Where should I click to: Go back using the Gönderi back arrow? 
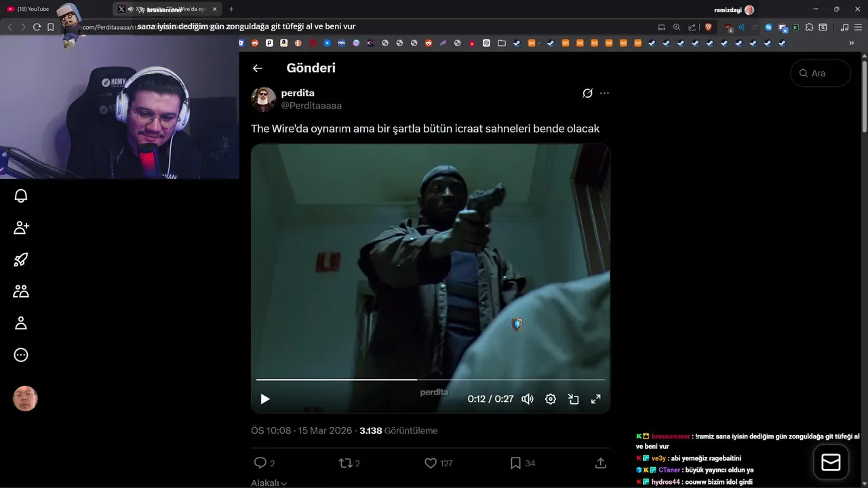257,68
